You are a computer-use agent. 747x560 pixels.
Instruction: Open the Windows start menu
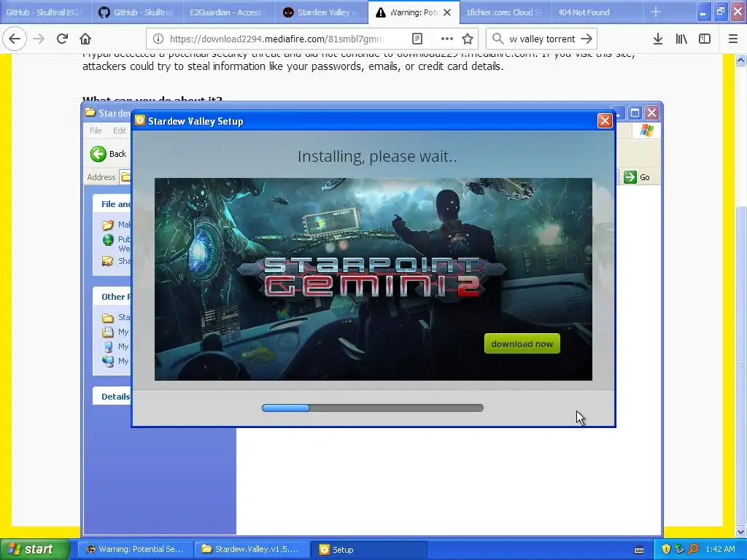pos(34,550)
